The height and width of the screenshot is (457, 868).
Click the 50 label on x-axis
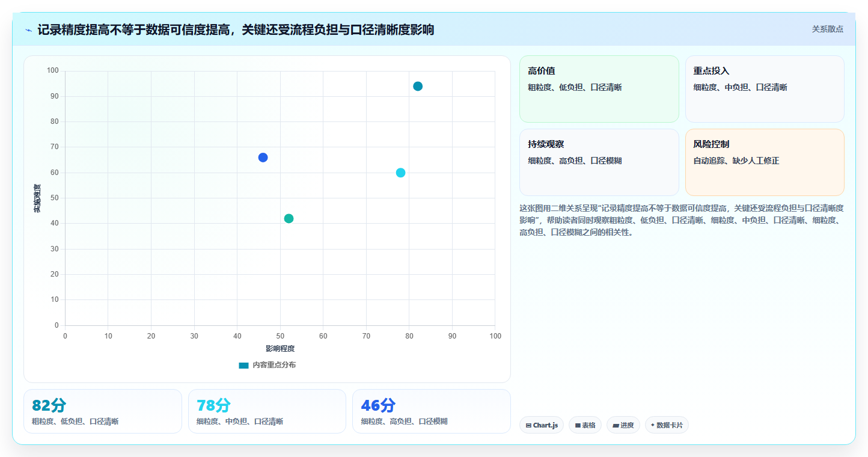pyautogui.click(x=280, y=336)
